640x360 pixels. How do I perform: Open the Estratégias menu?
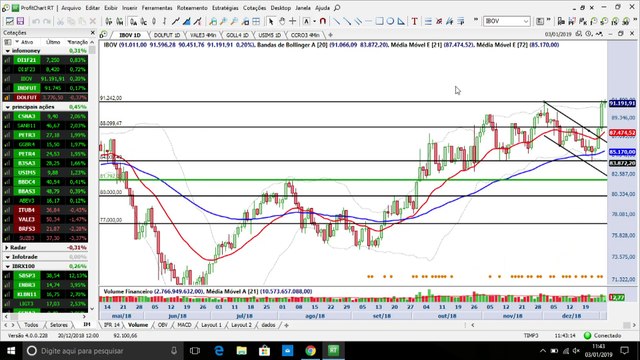click(x=225, y=8)
